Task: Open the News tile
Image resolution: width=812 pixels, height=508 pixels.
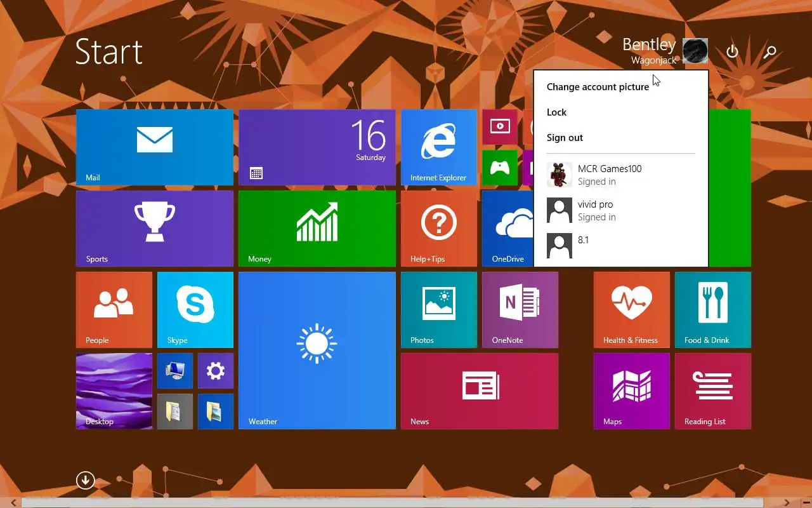Action: 480,391
